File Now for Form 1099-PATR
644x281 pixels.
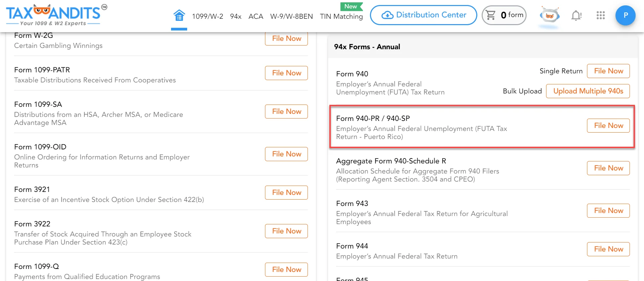(286, 73)
